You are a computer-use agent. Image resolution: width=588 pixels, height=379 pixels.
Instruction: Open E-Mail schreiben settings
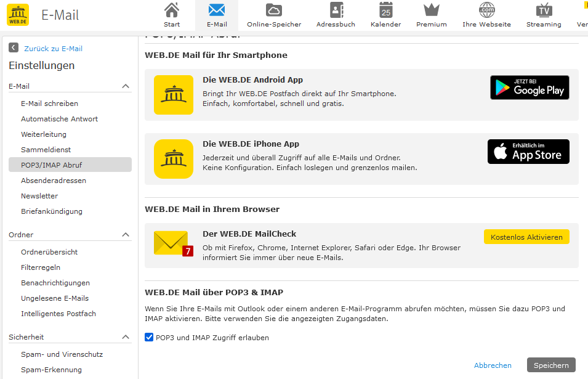[x=49, y=104]
